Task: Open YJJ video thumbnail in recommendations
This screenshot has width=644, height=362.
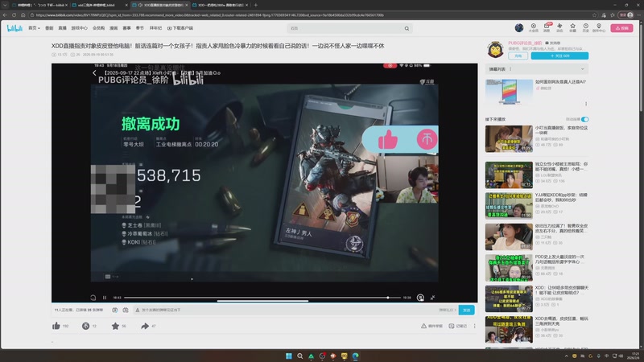Action: [509, 206]
